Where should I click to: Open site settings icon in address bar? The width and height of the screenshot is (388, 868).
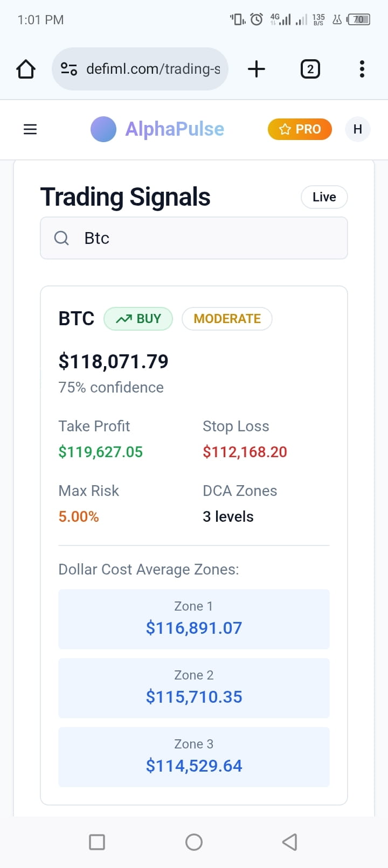(69, 69)
